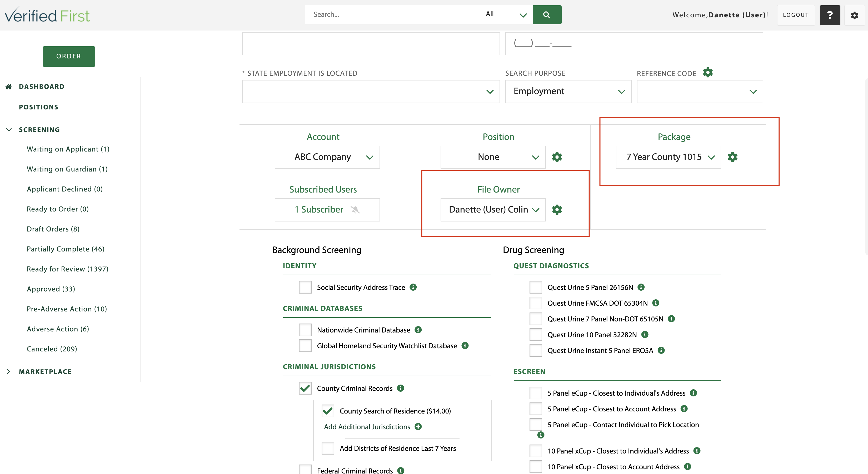Check Nationwide Criminal Database box

(x=305, y=330)
